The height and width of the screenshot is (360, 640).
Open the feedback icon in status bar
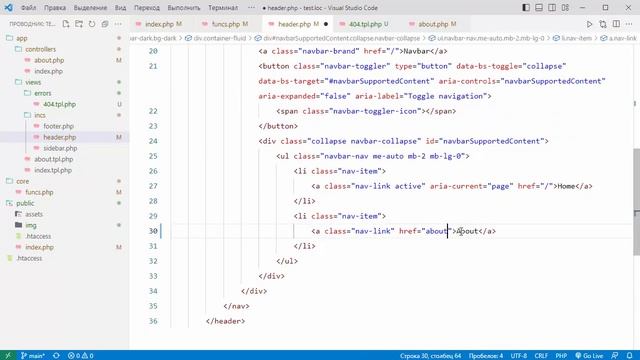(x=615, y=356)
